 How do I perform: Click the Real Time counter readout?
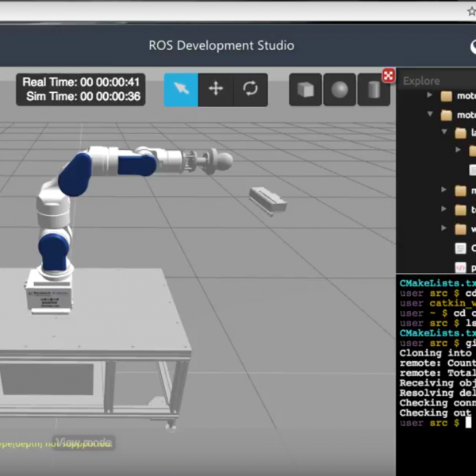click(81, 82)
